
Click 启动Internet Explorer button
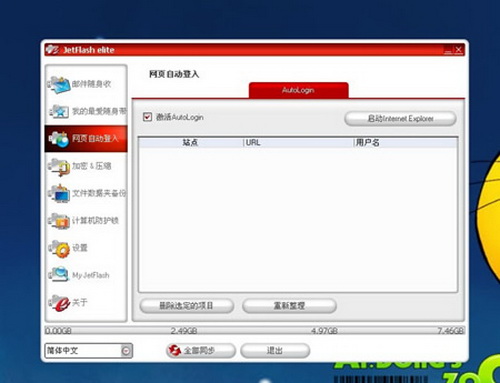[x=400, y=119]
